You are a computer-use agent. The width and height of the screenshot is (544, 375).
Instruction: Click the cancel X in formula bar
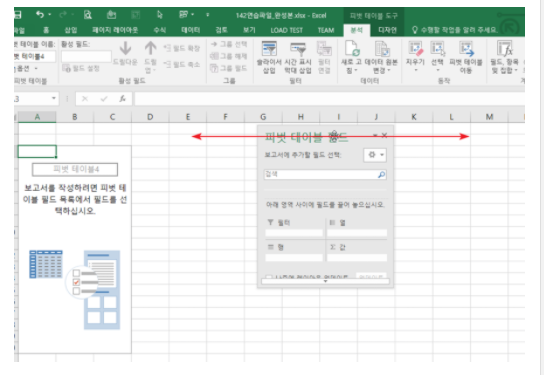[84, 99]
